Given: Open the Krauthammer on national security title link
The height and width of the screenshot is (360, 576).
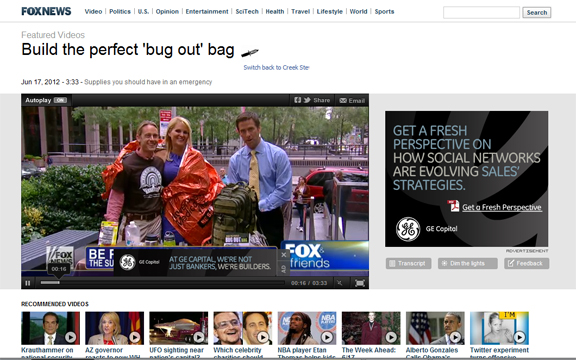Looking at the screenshot, I should (47, 353).
